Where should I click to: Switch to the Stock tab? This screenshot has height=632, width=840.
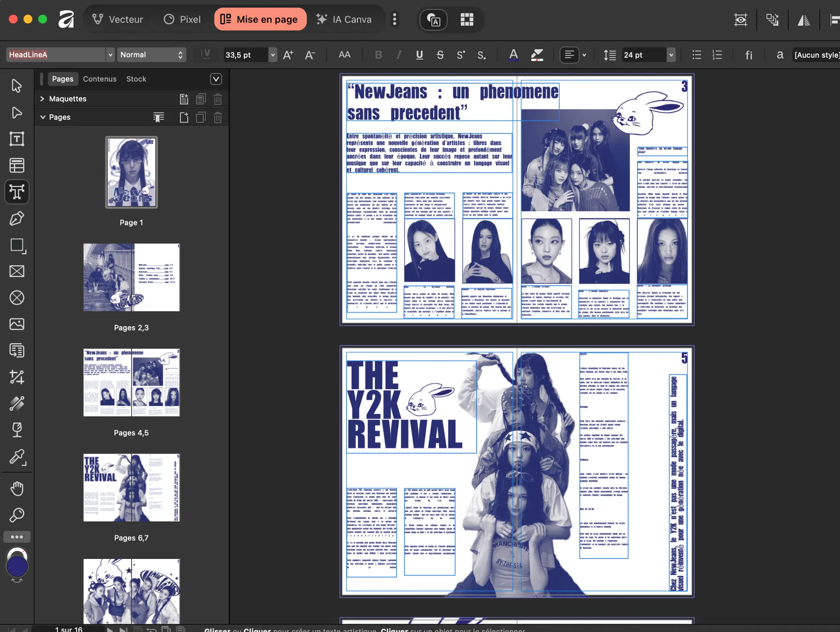point(136,79)
